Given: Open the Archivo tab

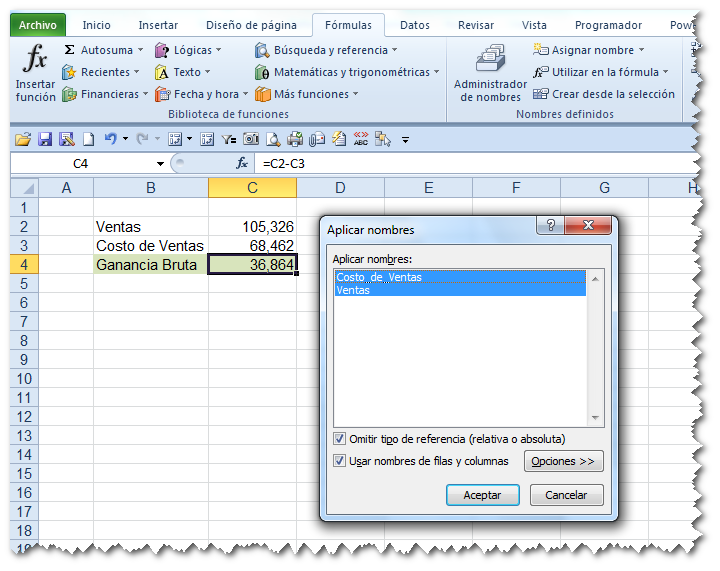Looking at the screenshot, I should (x=38, y=25).
